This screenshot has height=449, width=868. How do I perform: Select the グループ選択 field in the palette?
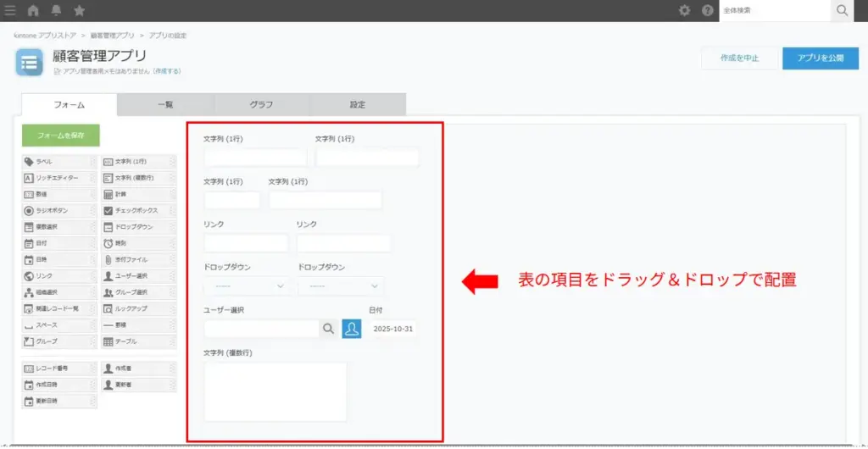click(x=139, y=292)
